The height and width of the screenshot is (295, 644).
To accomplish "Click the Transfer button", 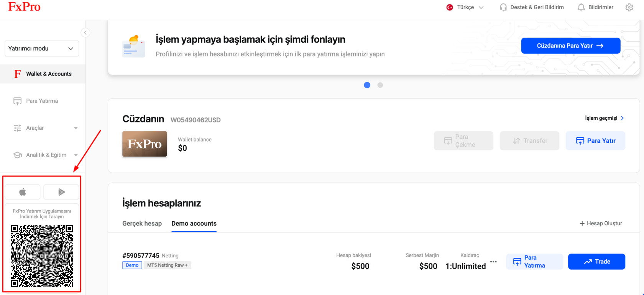I will point(529,141).
